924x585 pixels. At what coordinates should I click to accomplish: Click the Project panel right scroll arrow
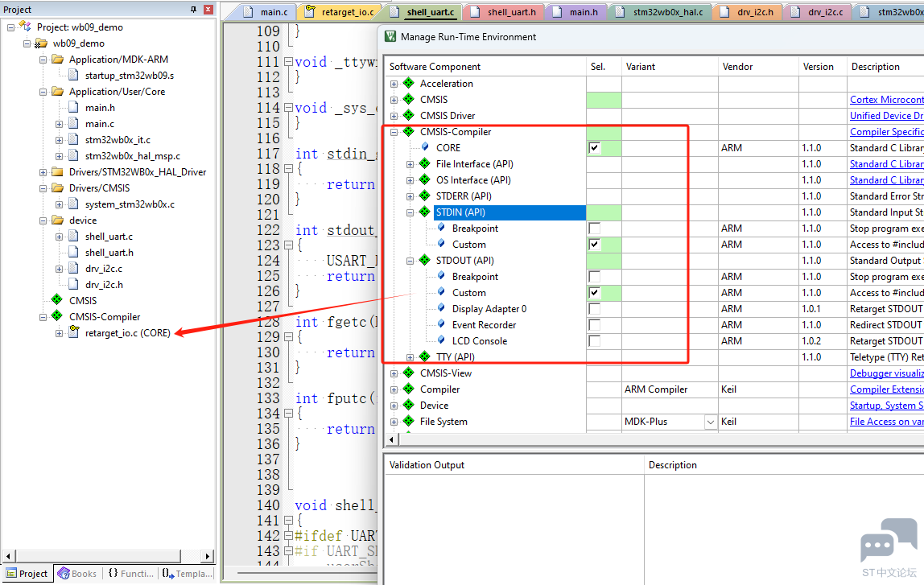[207, 555]
